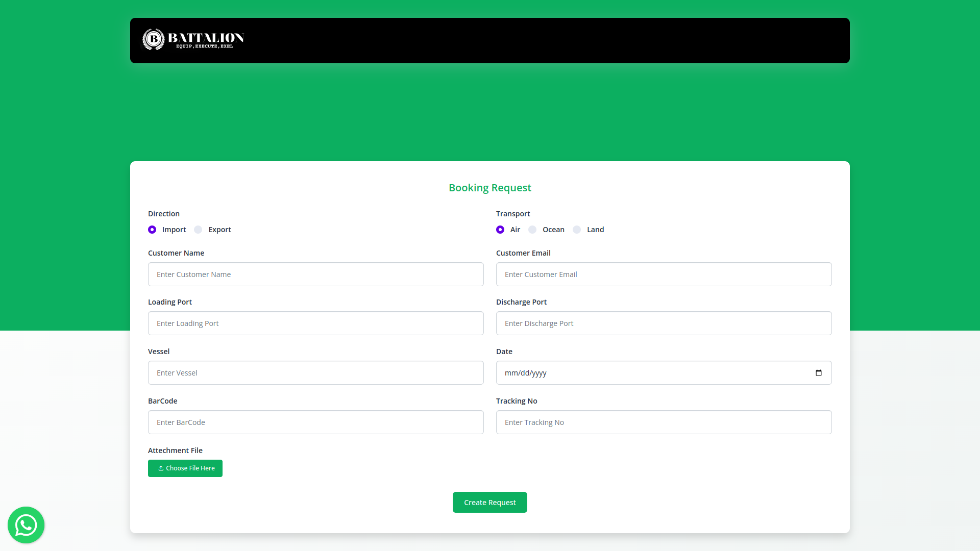Click the Date mm/dd/yyyy field
Image resolution: width=980 pixels, height=551 pixels.
612,373
